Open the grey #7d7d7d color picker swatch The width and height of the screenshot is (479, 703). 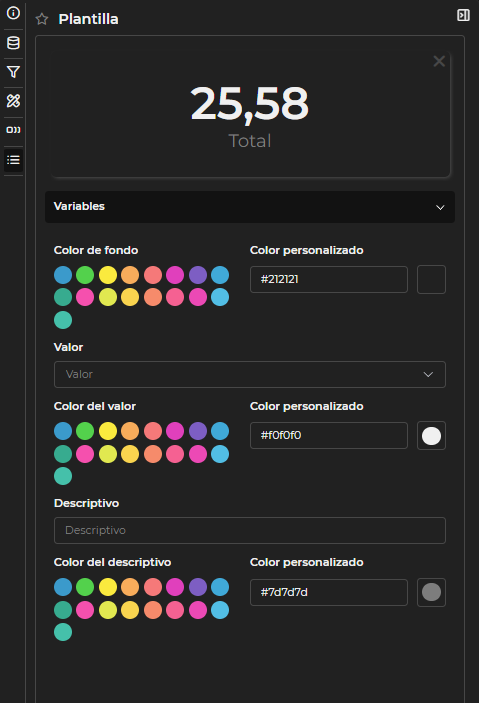click(431, 592)
